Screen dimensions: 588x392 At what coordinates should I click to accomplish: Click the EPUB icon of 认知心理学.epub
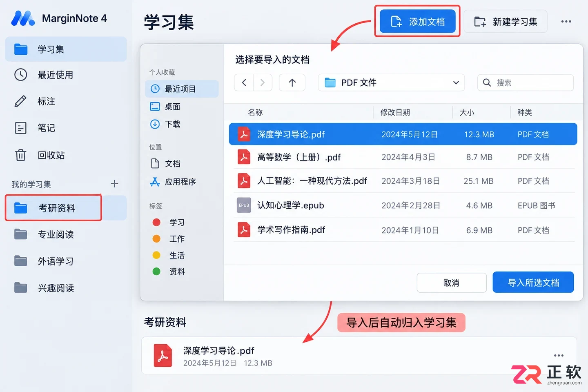pyautogui.click(x=244, y=205)
